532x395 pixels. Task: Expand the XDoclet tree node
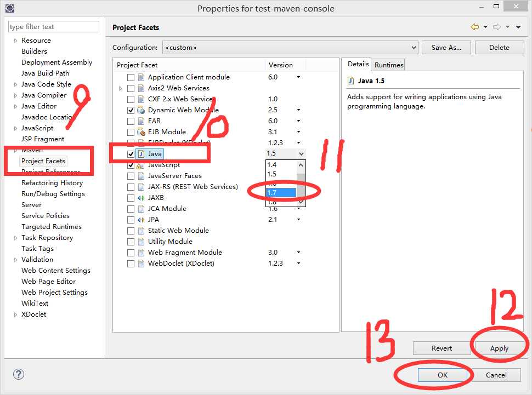pyautogui.click(x=15, y=314)
